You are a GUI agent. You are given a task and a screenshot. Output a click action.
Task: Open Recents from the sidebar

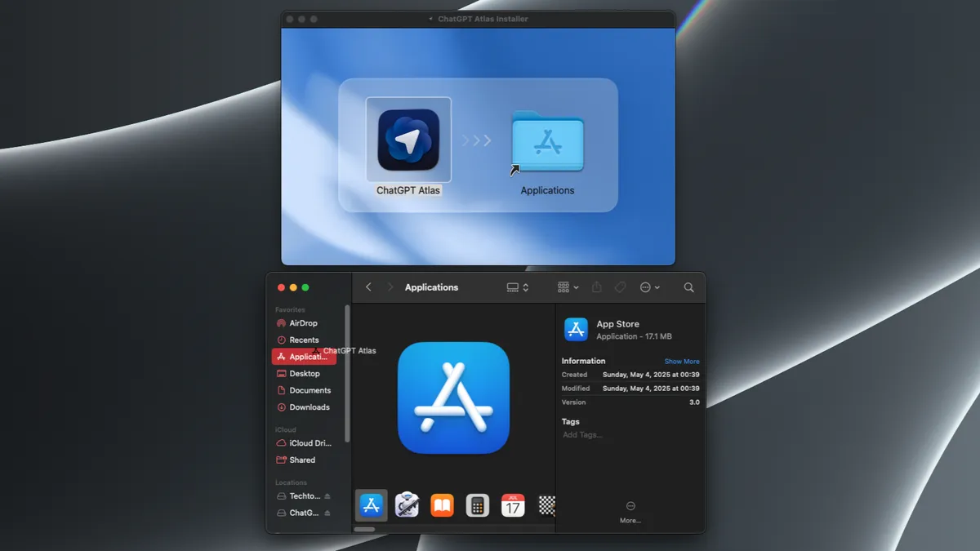coord(303,340)
